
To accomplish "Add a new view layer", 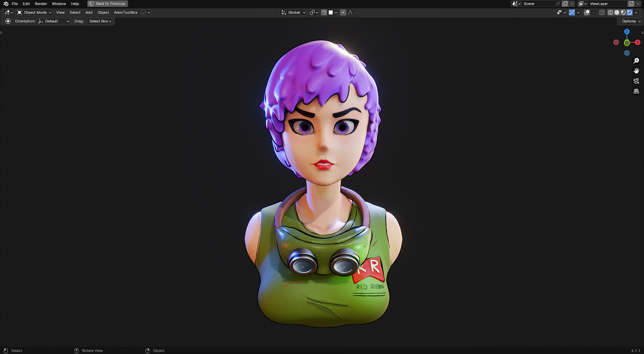I will tap(631, 4).
